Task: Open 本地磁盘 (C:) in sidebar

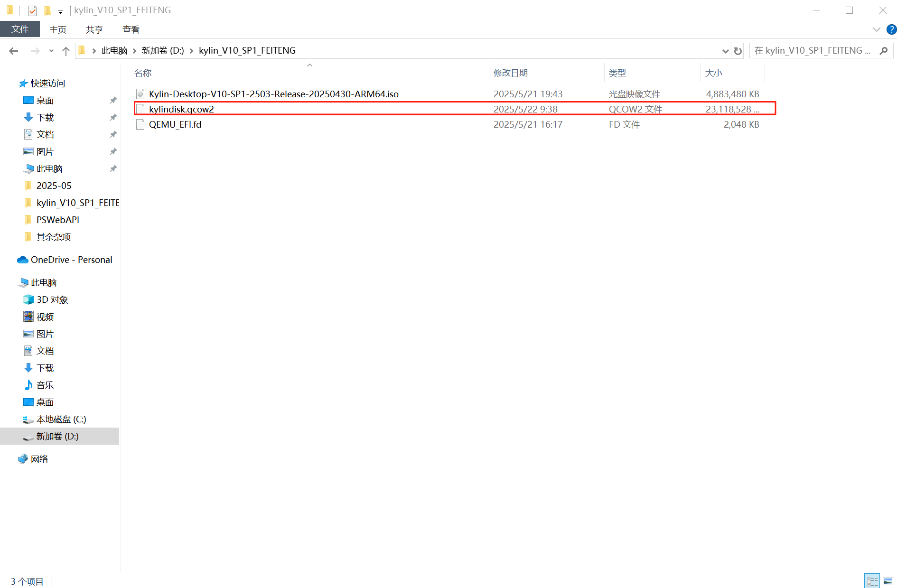Action: coord(61,419)
